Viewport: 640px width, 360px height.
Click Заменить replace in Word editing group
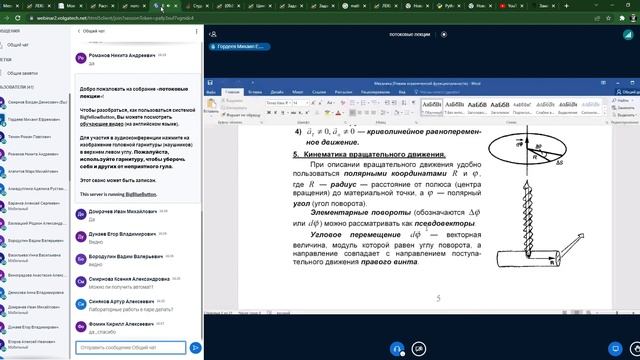[x=624, y=108]
